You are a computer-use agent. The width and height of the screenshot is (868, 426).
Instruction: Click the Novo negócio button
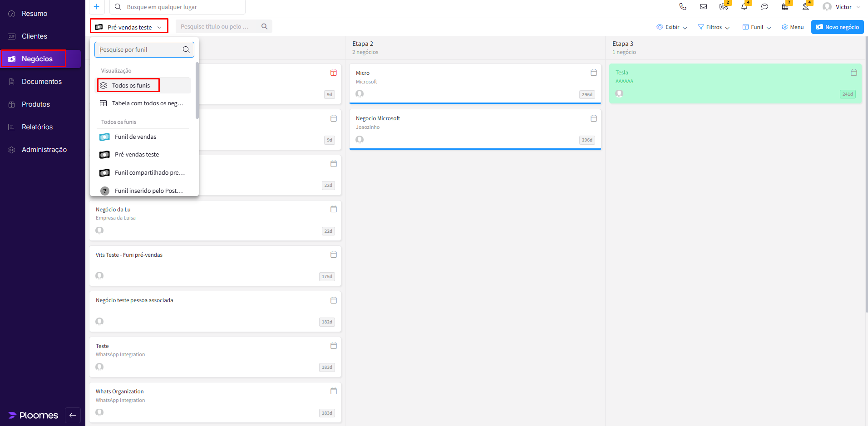(837, 27)
